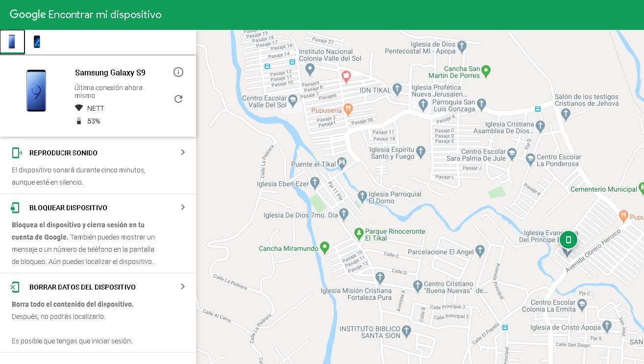
Task: Click the Google logo in header
Action: 27,15
